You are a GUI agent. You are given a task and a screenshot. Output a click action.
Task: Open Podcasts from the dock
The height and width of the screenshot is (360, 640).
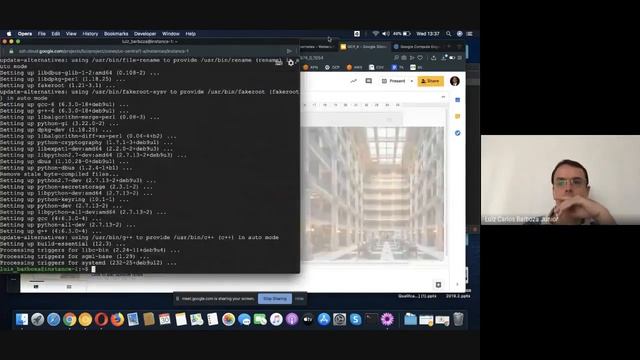tap(292, 319)
